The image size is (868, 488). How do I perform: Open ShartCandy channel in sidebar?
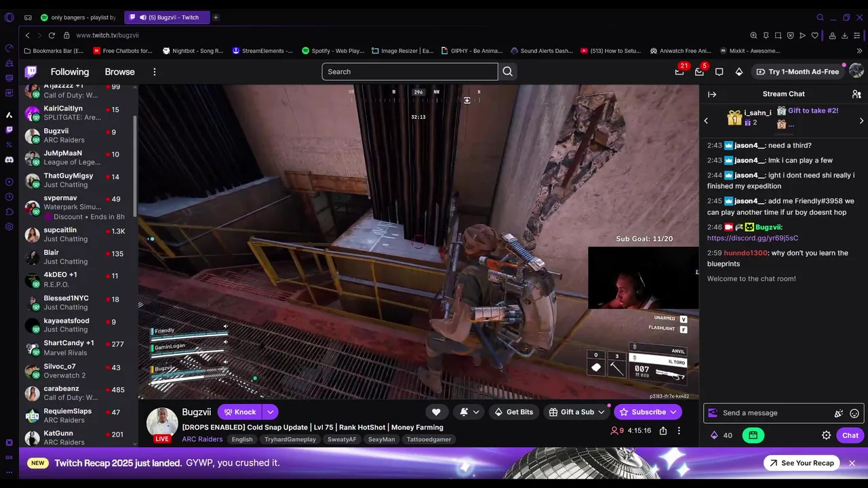[77, 348]
